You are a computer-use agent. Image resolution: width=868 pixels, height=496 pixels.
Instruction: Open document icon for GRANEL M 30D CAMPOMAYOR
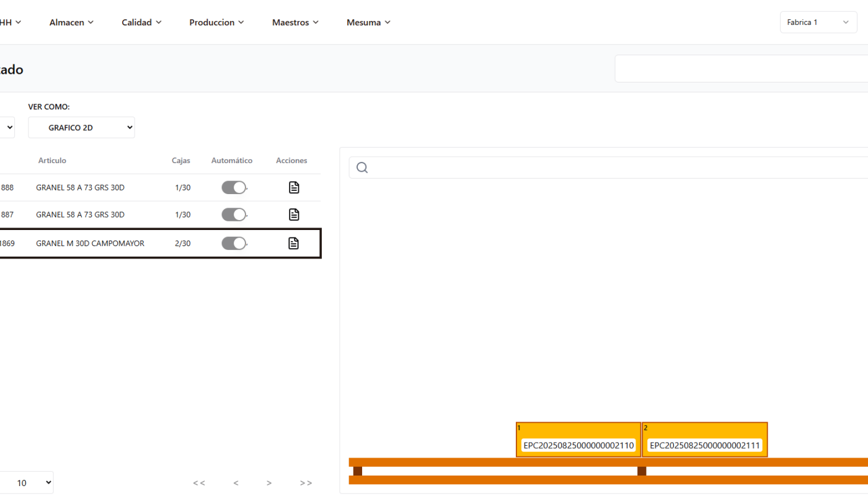[x=294, y=243]
